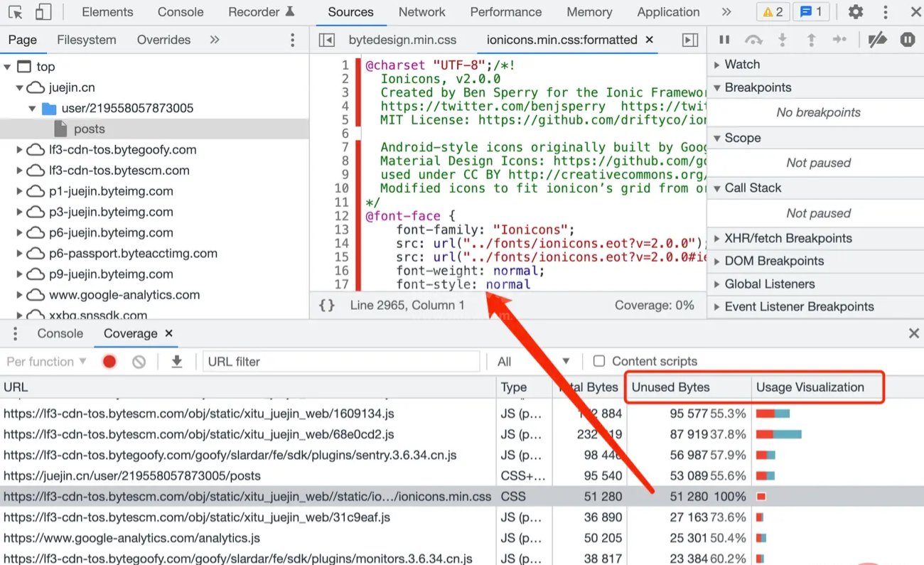The image size is (924, 565).
Task: Click line number 12 in gutter
Action: (341, 216)
